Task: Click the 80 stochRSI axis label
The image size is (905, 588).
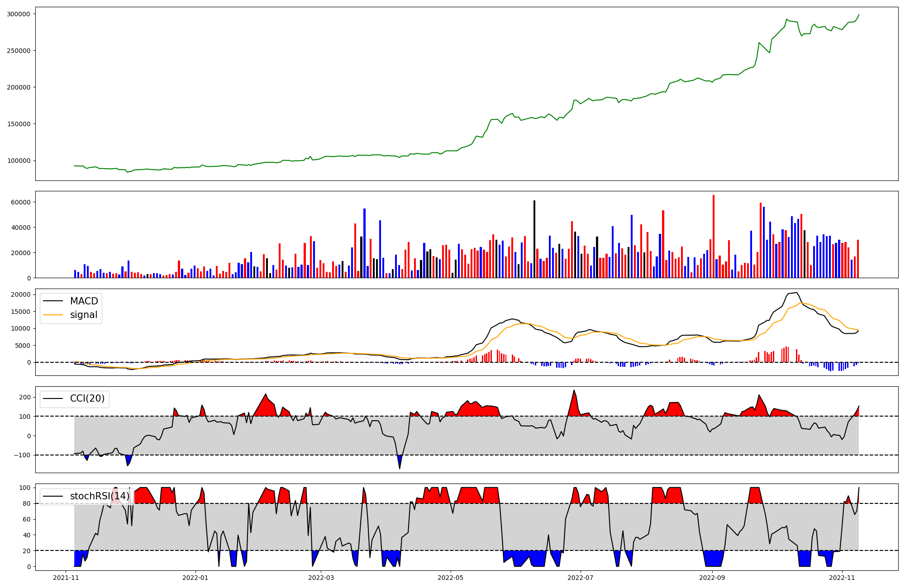Action: pyautogui.click(x=27, y=503)
